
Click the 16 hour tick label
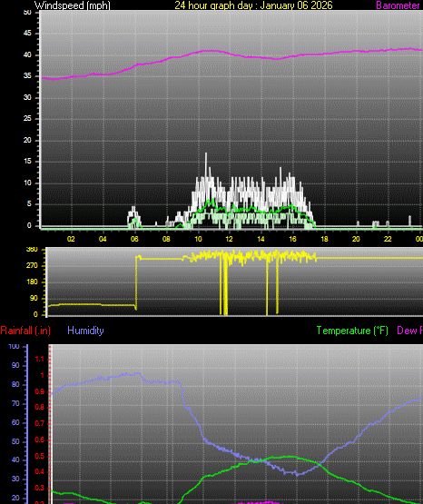[x=292, y=239]
